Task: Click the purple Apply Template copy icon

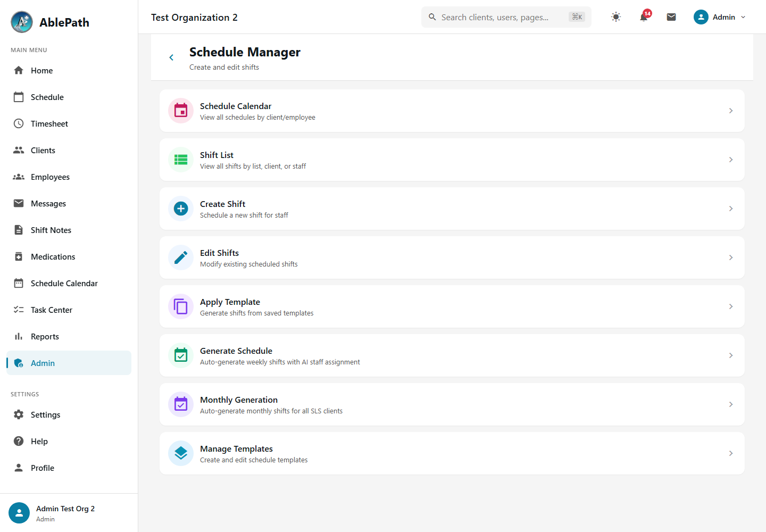Action: pyautogui.click(x=181, y=306)
